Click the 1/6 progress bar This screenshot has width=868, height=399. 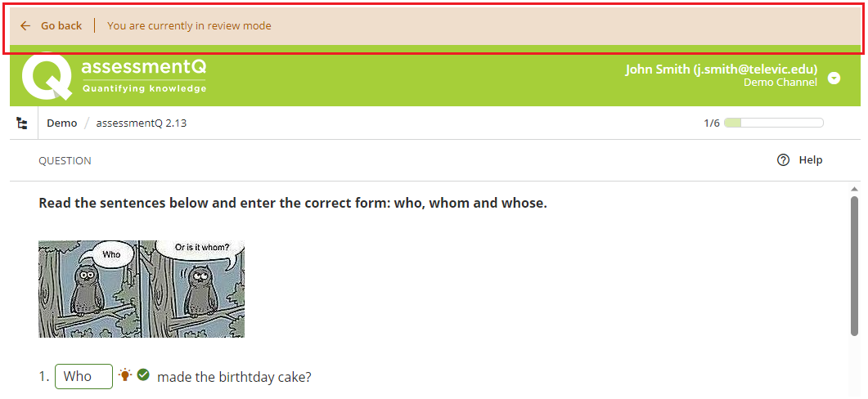773,123
